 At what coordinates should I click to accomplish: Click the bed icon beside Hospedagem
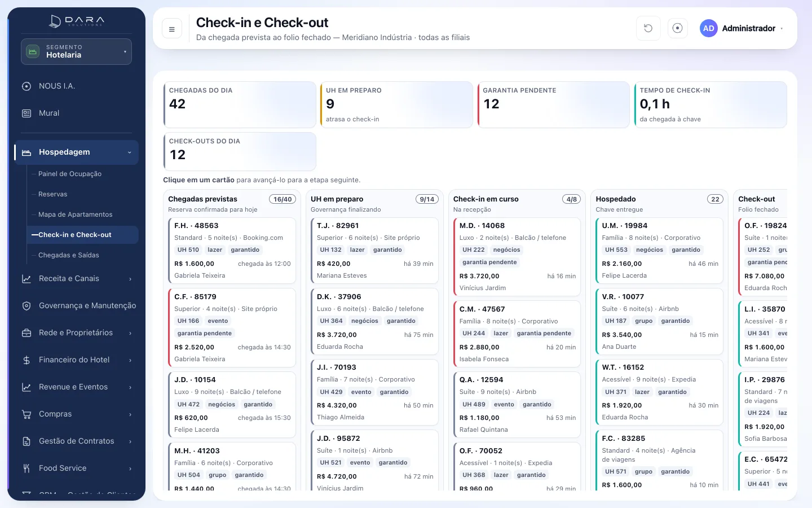coord(27,152)
